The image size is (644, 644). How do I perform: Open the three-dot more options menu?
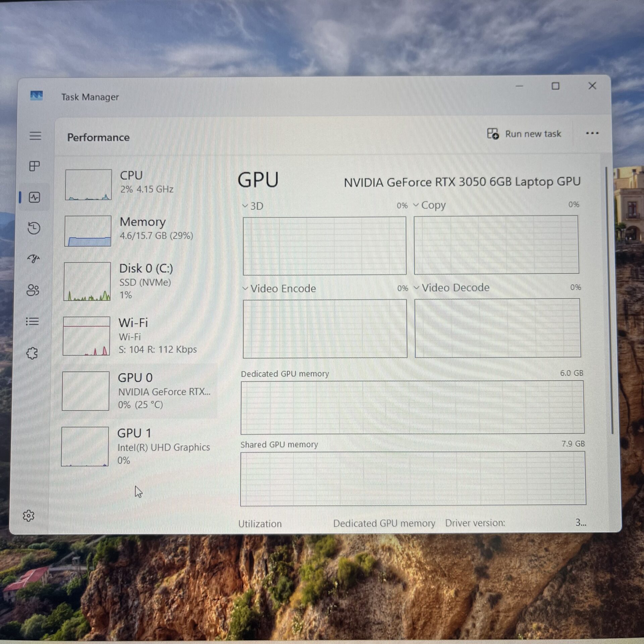pos(592,133)
